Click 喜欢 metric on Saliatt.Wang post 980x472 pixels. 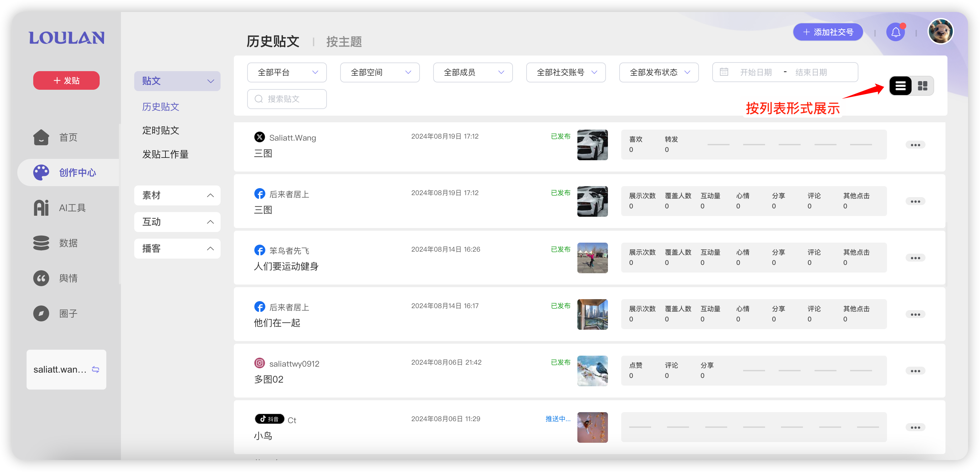(636, 144)
